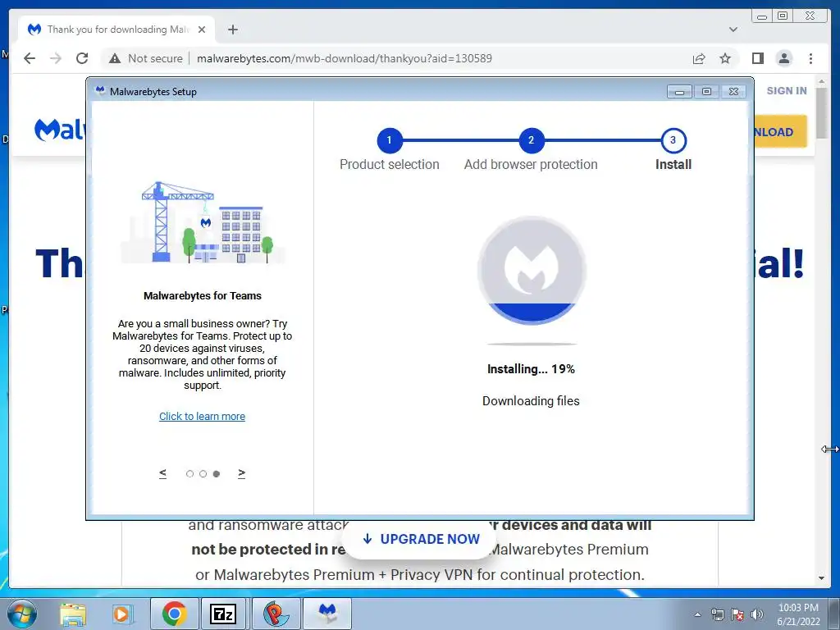Image resolution: width=840 pixels, height=630 pixels.
Task: Reload the Malwarebytes download page
Action: (82, 58)
